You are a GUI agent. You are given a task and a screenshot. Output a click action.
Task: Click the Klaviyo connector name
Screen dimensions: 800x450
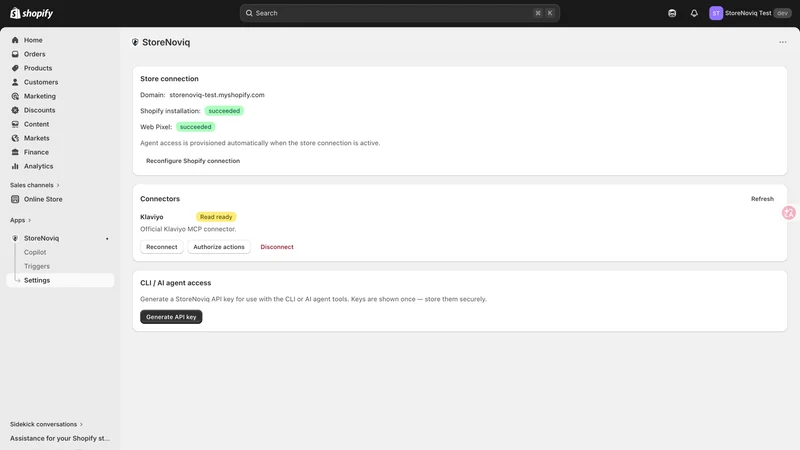click(152, 217)
